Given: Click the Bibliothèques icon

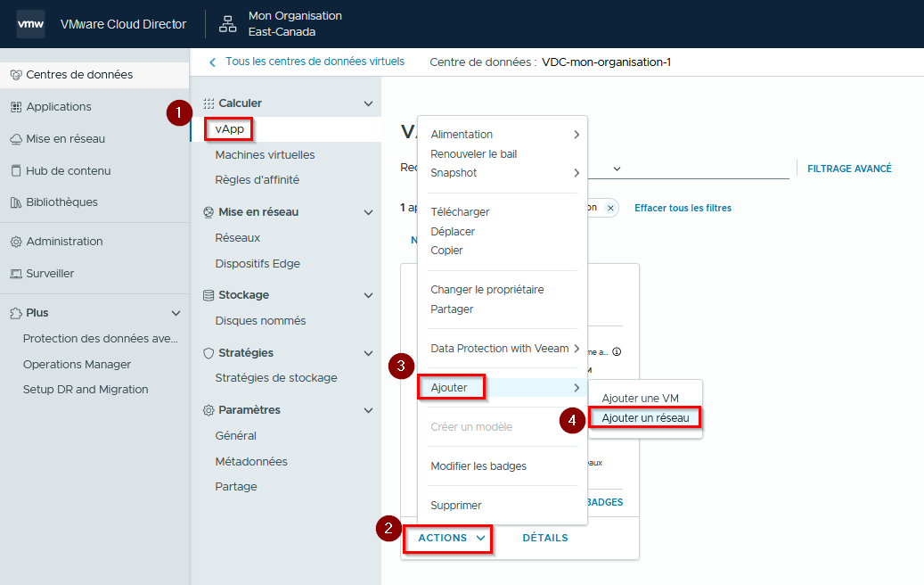Looking at the screenshot, I should 16,202.
